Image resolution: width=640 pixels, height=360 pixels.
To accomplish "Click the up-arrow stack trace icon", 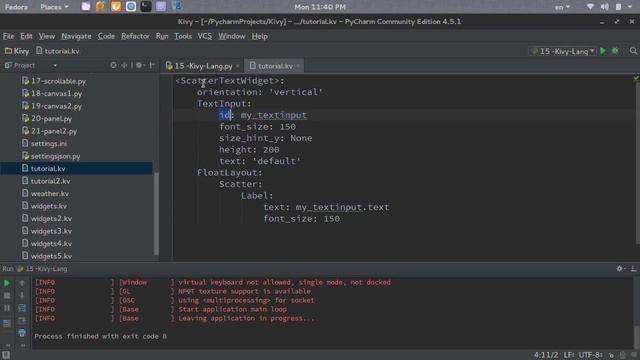I will click(22, 283).
